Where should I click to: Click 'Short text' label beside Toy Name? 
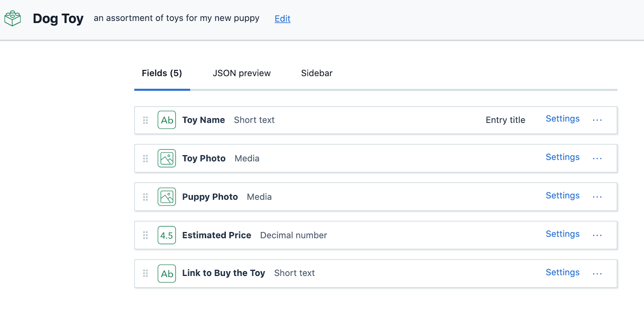pos(254,120)
